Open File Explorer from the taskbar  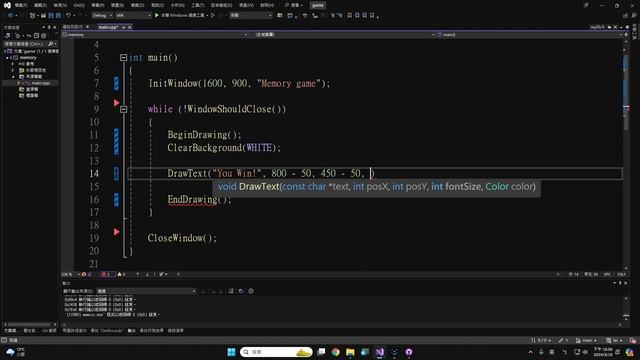click(350, 352)
